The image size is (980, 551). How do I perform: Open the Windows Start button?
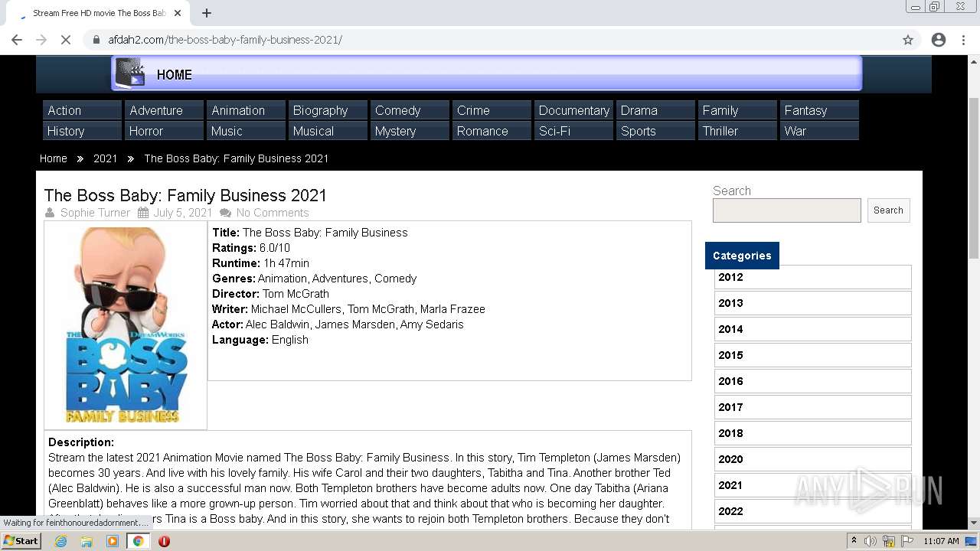click(21, 541)
